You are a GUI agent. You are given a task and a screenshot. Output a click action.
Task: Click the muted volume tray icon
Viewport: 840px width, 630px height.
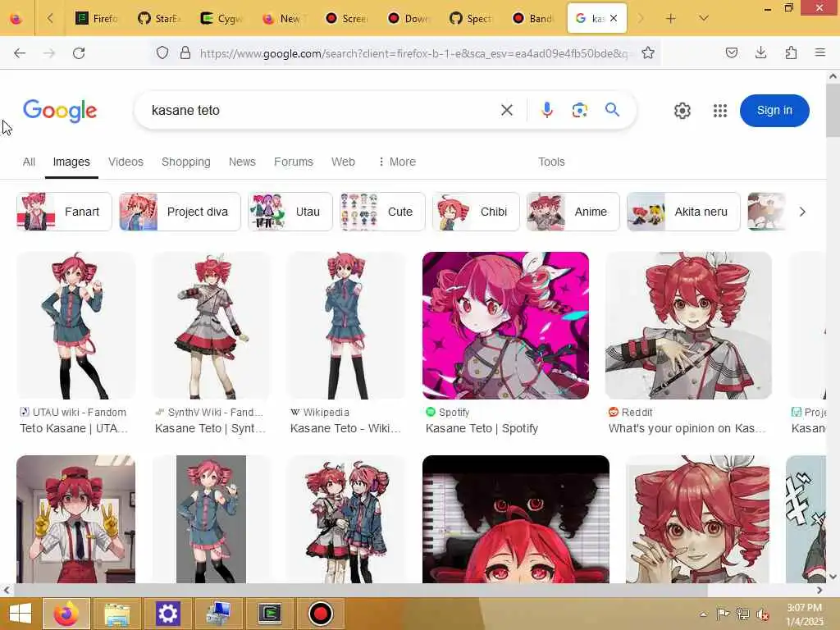762,614
